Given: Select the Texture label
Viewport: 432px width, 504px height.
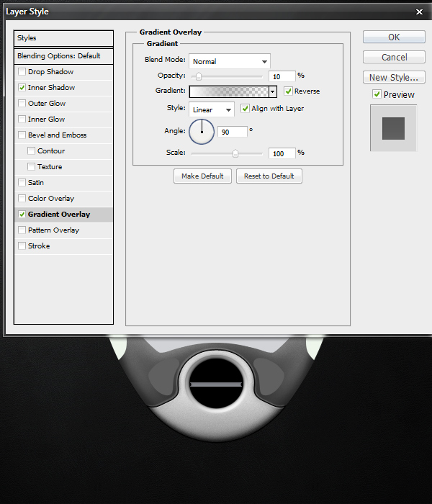Looking at the screenshot, I should point(50,166).
